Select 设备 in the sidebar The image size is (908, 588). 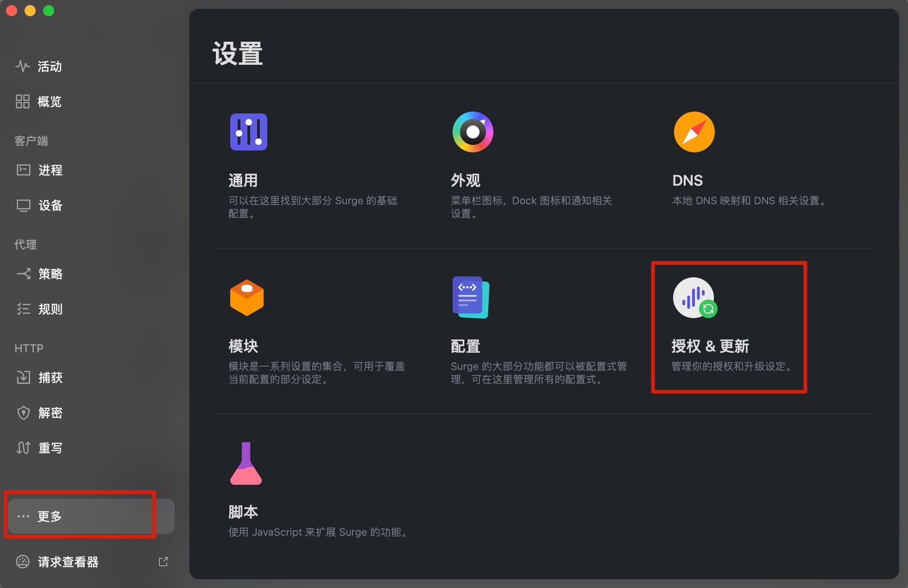[x=50, y=206]
